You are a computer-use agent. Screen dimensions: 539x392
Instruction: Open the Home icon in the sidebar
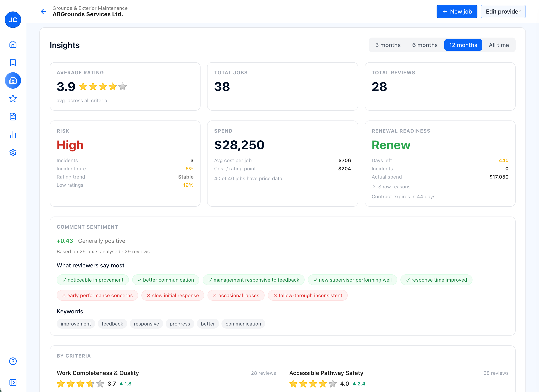click(x=13, y=44)
